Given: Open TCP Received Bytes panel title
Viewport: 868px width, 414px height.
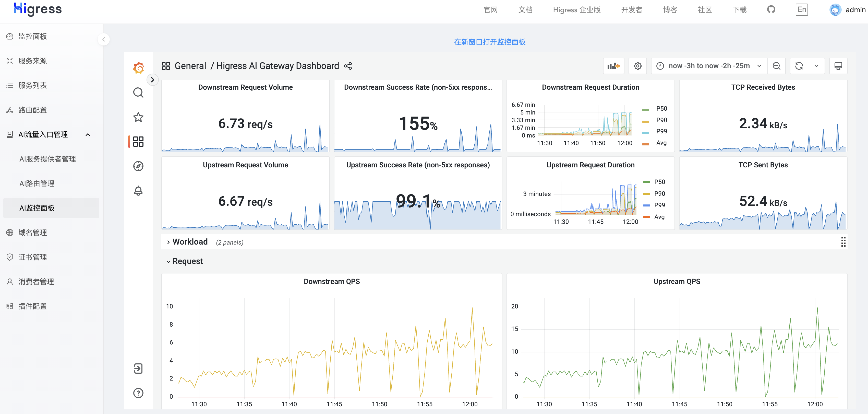Looking at the screenshot, I should [763, 87].
